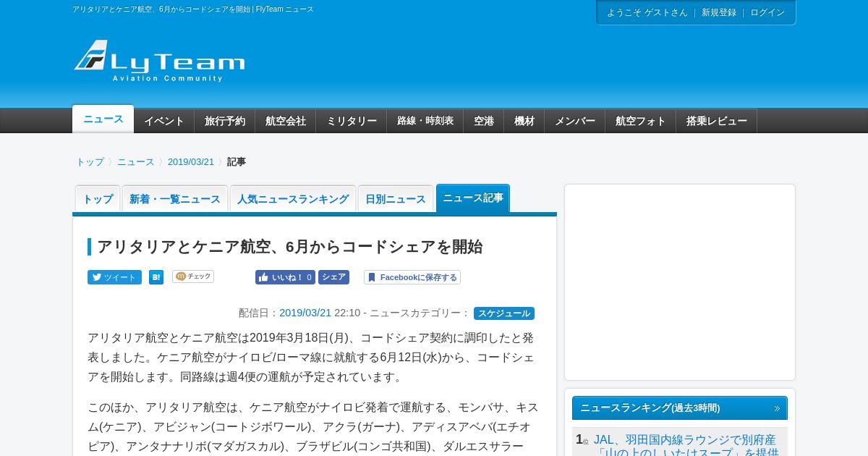Open JAL 羽田国内線ラウンジ ranking article
Image resolution: width=868 pixels, height=456 pixels.
pos(686,446)
